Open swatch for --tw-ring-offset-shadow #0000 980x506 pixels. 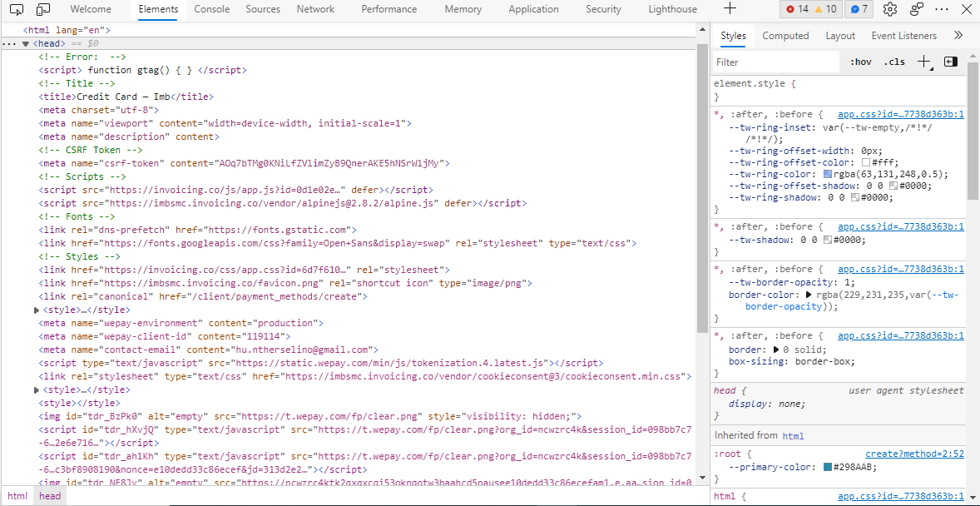(893, 186)
